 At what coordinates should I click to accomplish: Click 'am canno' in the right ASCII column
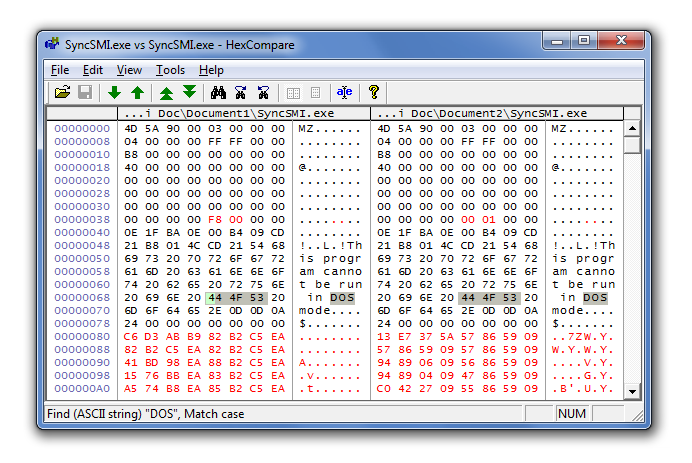click(583, 272)
